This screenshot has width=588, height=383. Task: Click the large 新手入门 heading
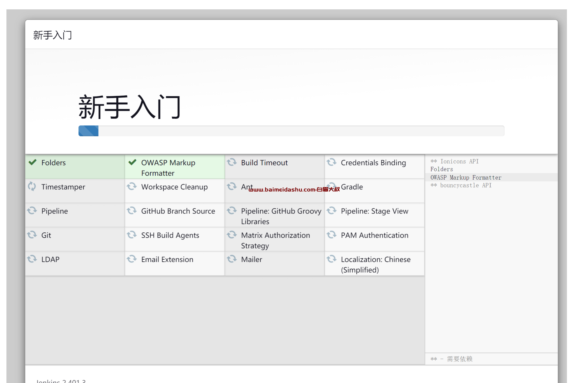click(130, 107)
